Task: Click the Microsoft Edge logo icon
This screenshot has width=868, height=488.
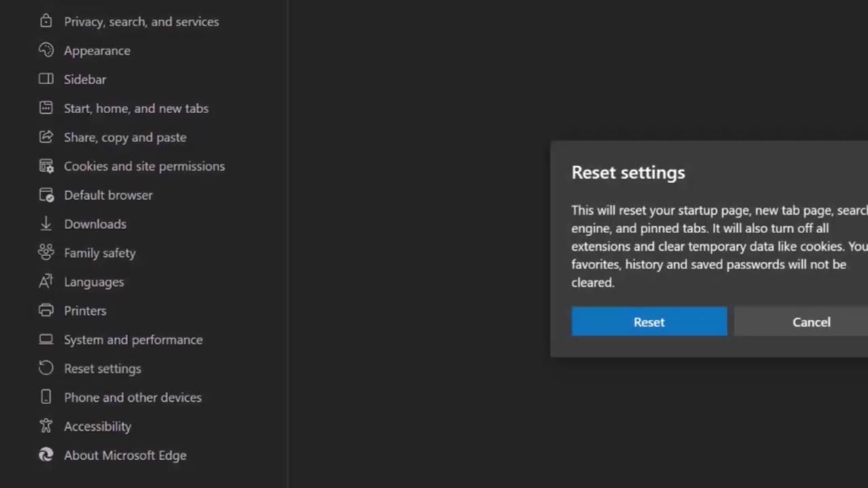Action: pyautogui.click(x=46, y=455)
